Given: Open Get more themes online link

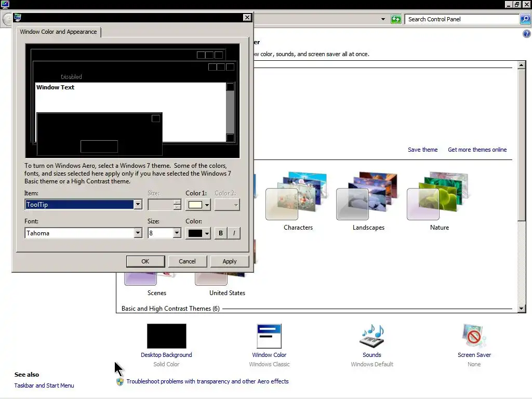Looking at the screenshot, I should click(x=477, y=150).
